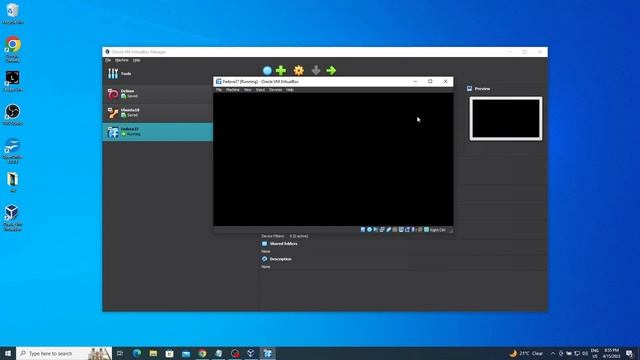Open Oracle VM VirtualBox desktop shortcut
This screenshot has width=640, height=360.
(13, 218)
